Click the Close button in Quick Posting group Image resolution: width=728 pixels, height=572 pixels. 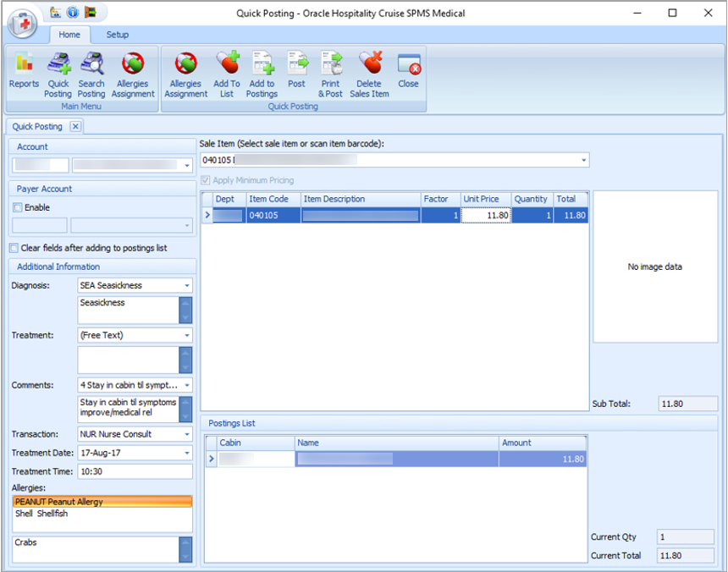(408, 72)
